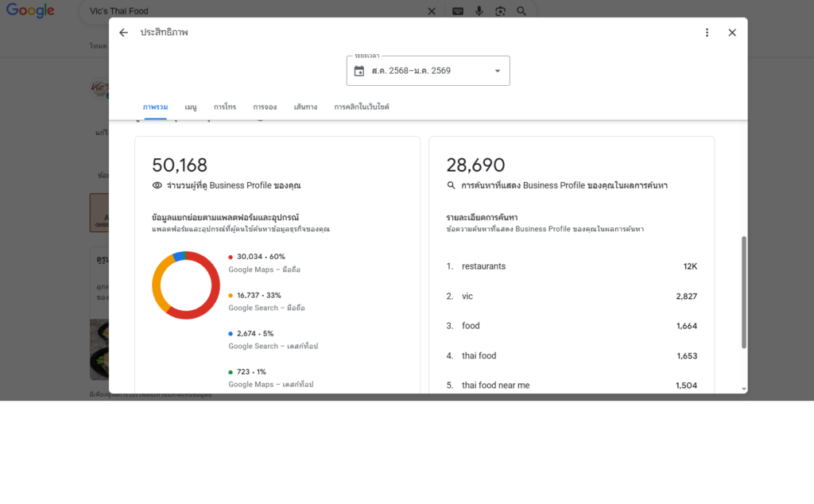Open Google Lens via the camera icon
The image size is (814, 504).
499,11
